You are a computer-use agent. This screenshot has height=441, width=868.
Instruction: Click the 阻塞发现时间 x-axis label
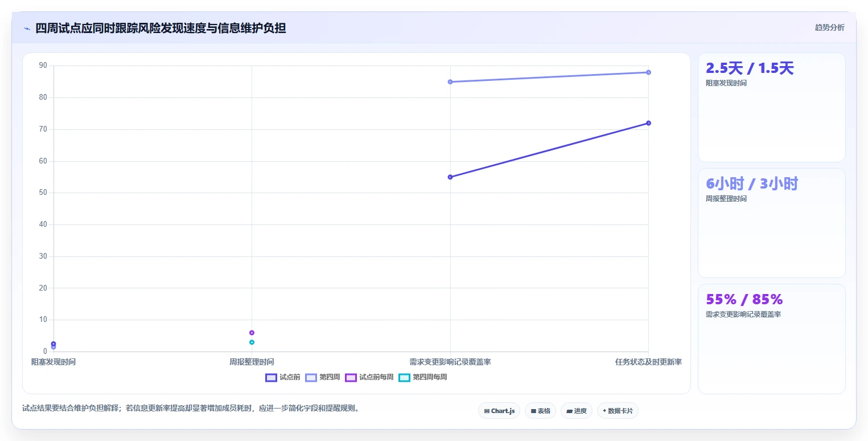point(54,362)
